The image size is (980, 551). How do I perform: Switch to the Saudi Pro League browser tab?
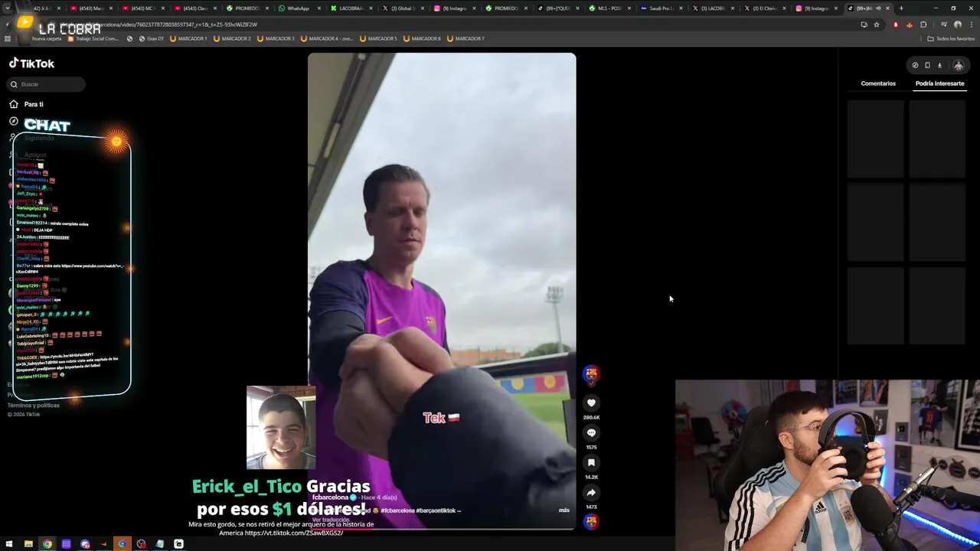coord(660,8)
